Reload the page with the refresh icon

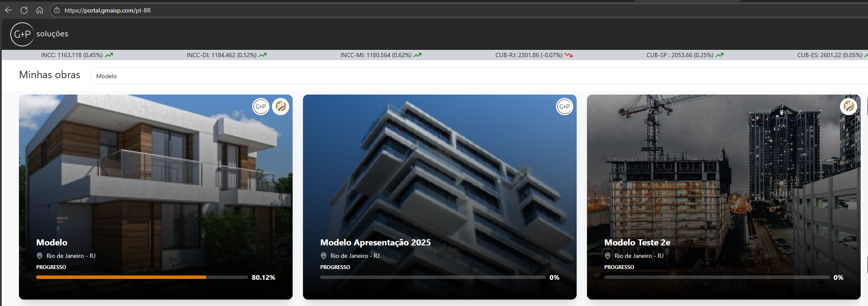point(24,10)
